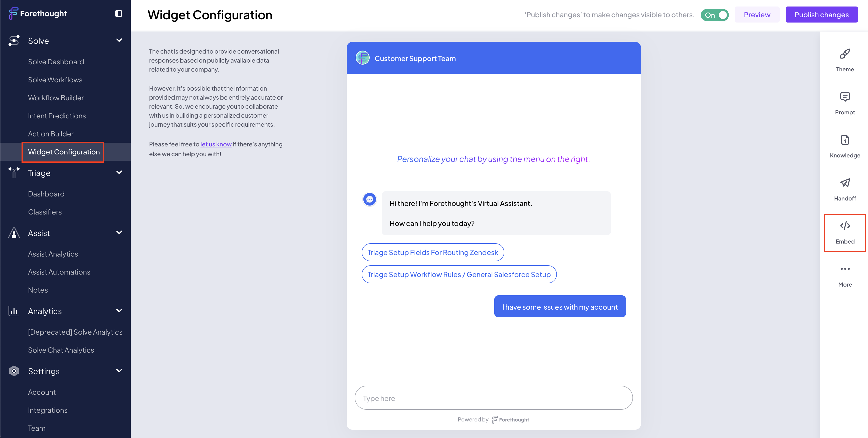Select Triage Setup Workflow Rules / General Salesforce Setup
Screen dimensions: 868x438
459,274
